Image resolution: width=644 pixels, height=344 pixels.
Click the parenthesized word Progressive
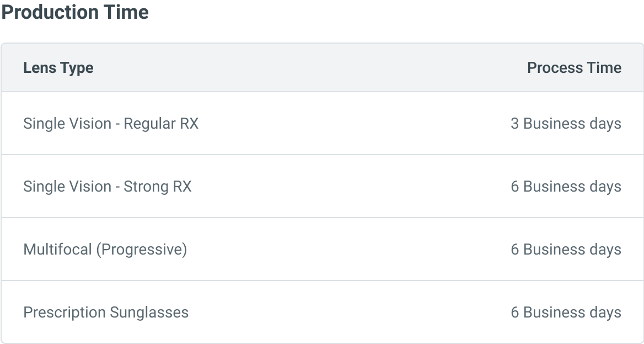(142, 250)
